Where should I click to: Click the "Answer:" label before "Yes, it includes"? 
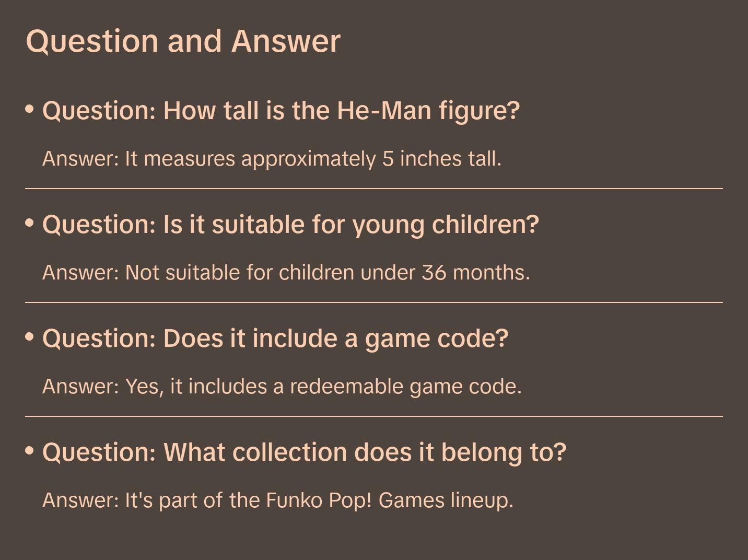coord(81,387)
